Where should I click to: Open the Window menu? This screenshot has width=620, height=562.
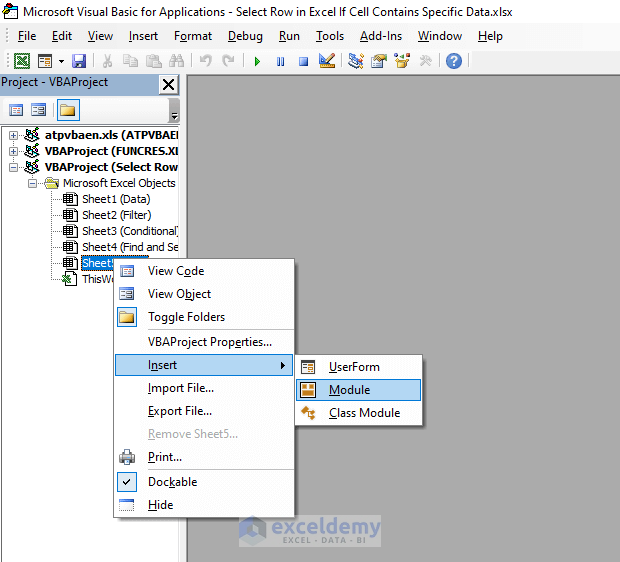pos(440,36)
